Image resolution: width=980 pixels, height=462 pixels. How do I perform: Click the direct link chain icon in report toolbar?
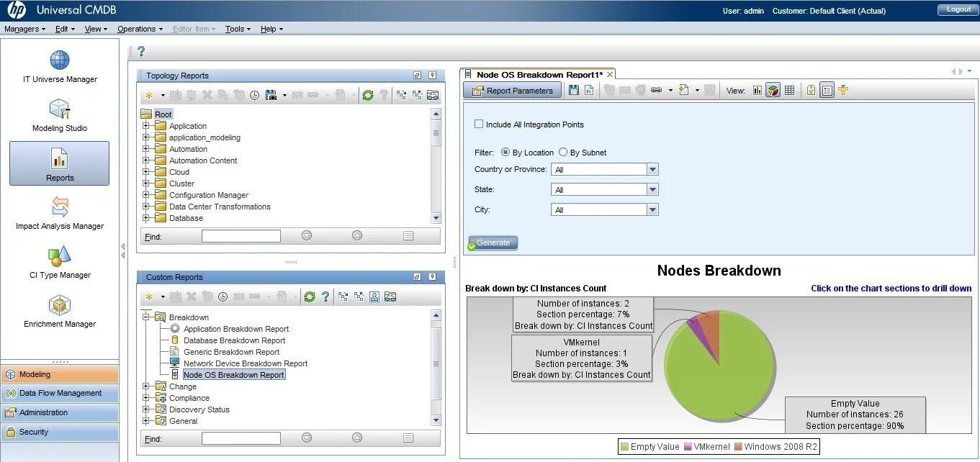[x=656, y=90]
